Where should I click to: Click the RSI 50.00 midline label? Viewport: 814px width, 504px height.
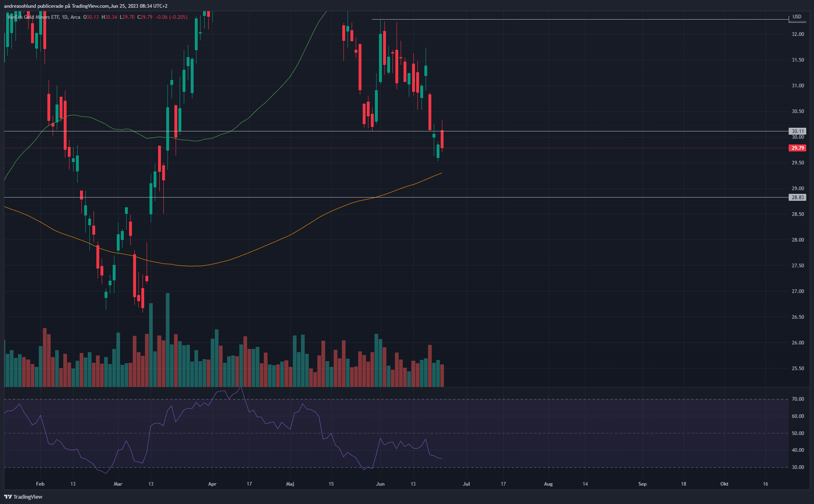798,433
